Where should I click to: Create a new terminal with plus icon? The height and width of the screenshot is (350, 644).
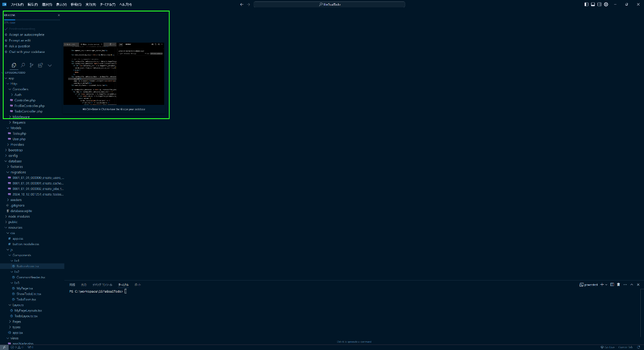pos(602,285)
